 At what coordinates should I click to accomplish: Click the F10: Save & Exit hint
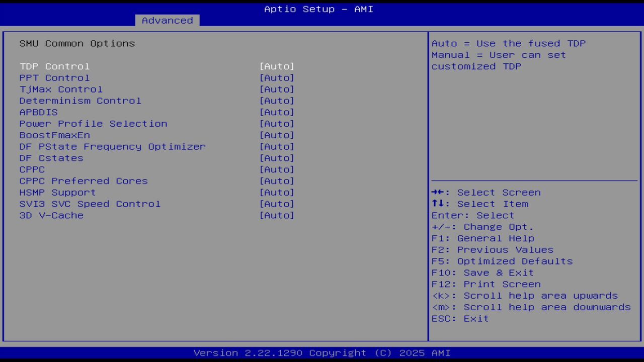pyautogui.click(x=483, y=273)
